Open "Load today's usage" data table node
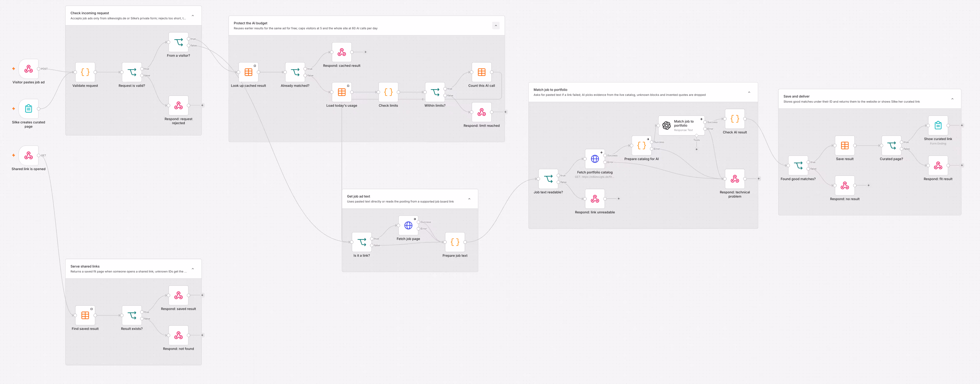980x384 pixels. 342,92
